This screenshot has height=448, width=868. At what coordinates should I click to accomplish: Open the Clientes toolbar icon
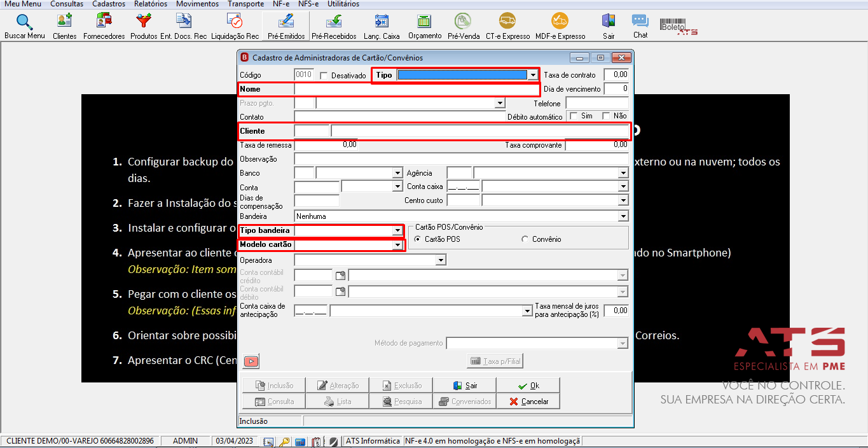pos(64,26)
